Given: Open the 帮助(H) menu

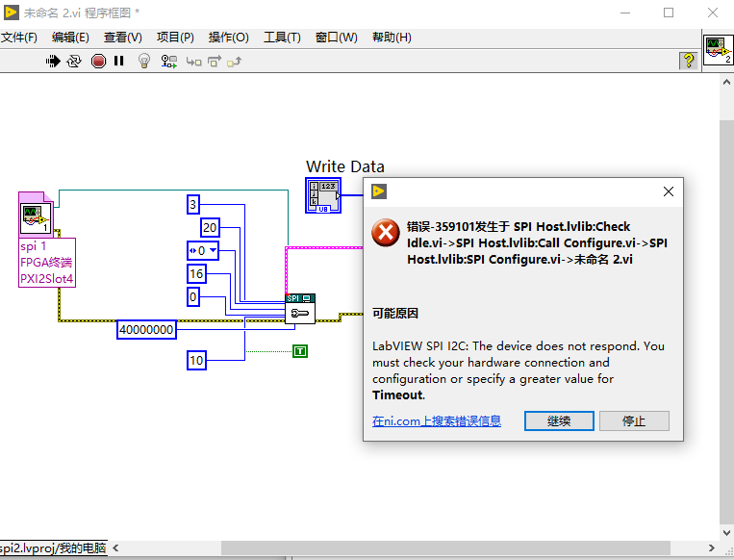Looking at the screenshot, I should tap(392, 38).
